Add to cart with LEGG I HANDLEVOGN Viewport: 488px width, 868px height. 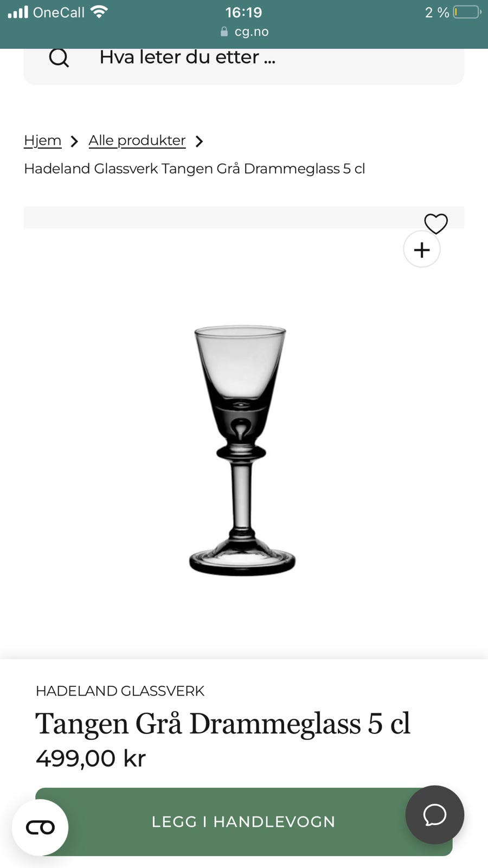click(x=243, y=821)
